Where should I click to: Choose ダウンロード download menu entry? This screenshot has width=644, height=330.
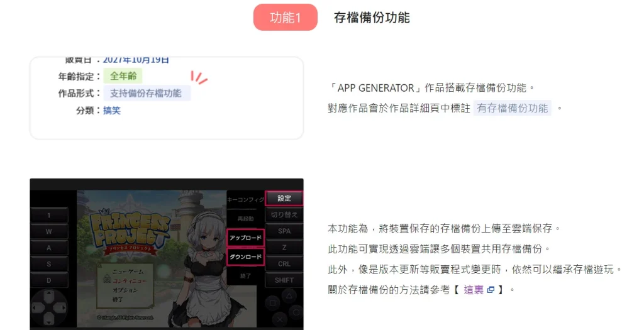point(246,257)
